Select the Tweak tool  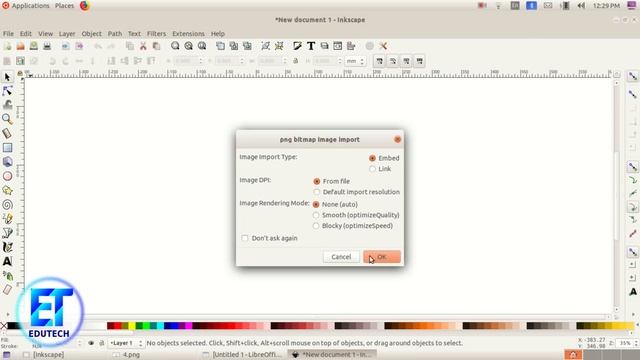coord(7,105)
